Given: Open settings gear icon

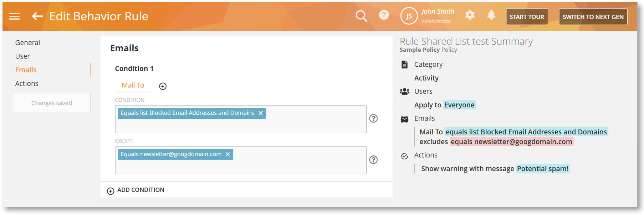Looking at the screenshot, I should click(x=470, y=15).
